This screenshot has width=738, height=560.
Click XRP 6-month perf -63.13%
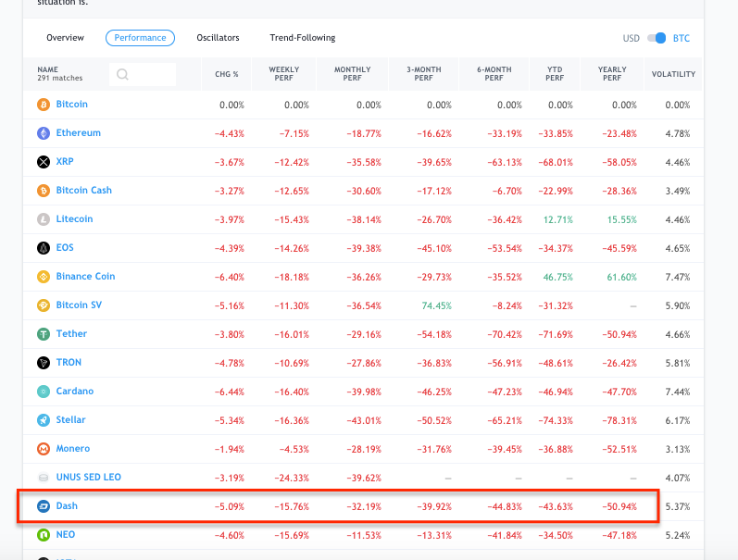(505, 162)
